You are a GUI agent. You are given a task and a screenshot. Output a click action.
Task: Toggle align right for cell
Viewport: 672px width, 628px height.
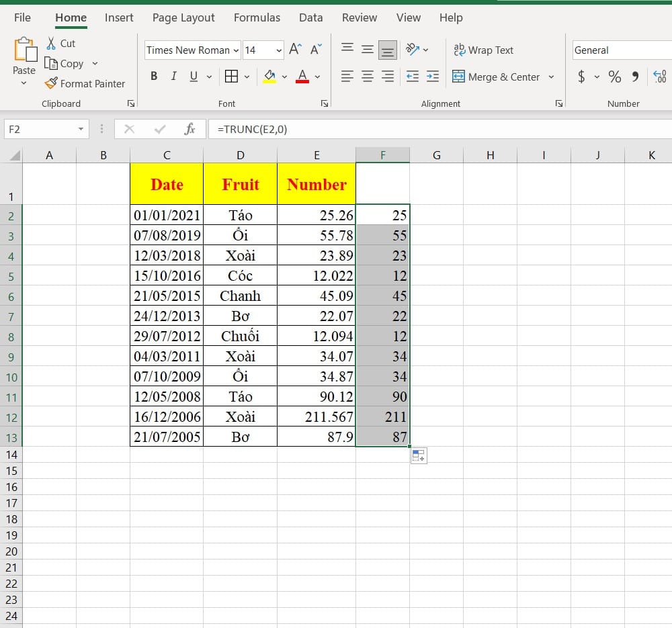(388, 77)
